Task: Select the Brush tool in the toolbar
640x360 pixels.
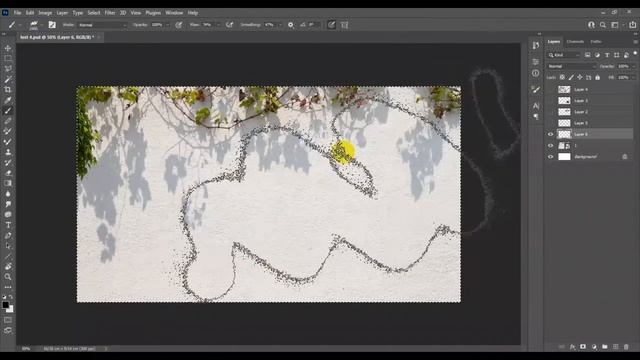Action: [x=8, y=111]
